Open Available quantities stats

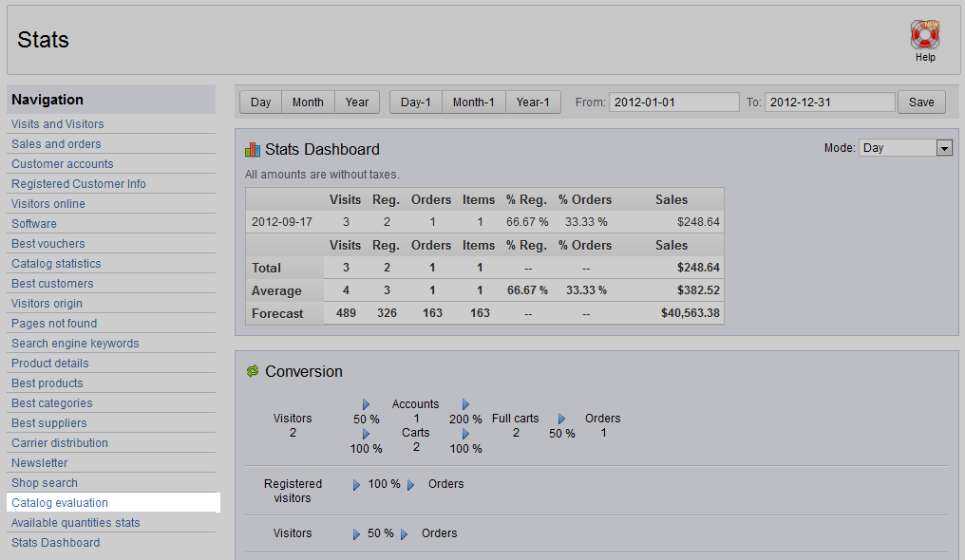[x=76, y=523]
